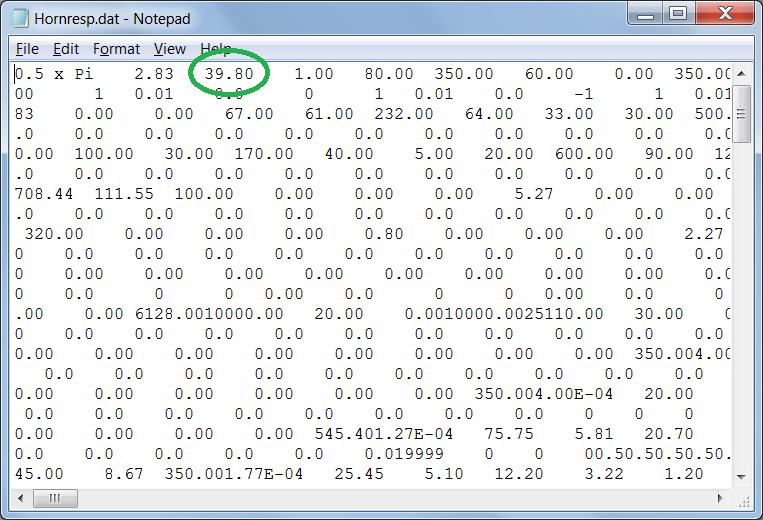Click the horizontal scrollbar right arrow
763x520 pixels.
click(720, 499)
